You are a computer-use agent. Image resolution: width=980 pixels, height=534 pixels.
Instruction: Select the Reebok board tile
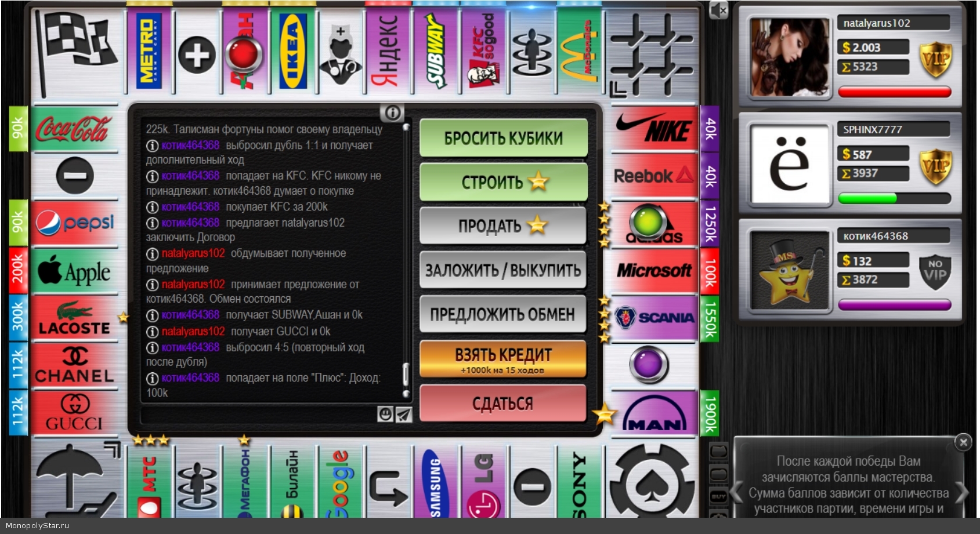pyautogui.click(x=654, y=176)
